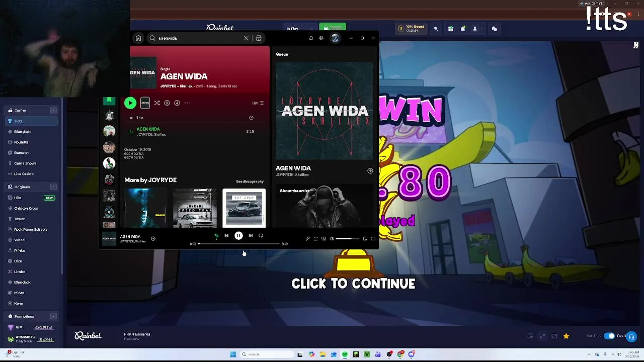Open the Brave album thumbnail
The width and height of the screenshot is (644, 362).
[x=146, y=208]
